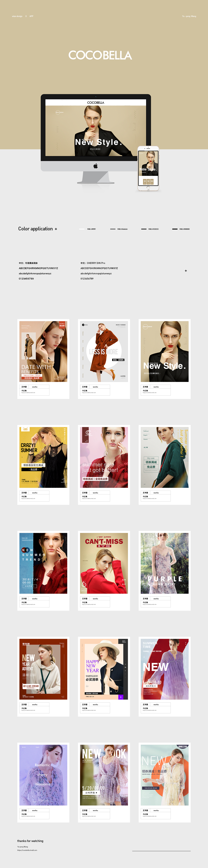Image resolution: width=208 pixels, height=868 pixels.
Task: Select the dark #333333 color swatch
Action: 144,229
